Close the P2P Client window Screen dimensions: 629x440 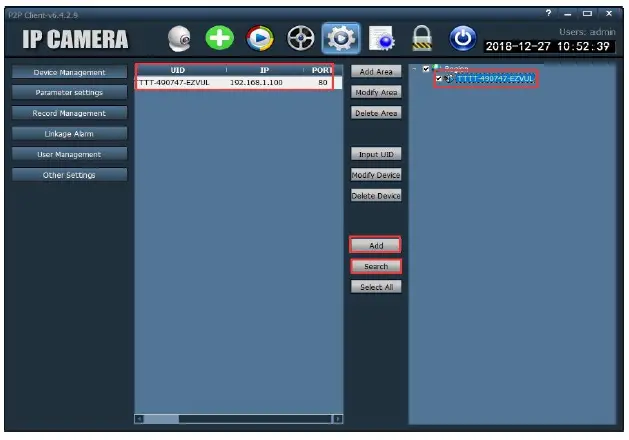609,13
